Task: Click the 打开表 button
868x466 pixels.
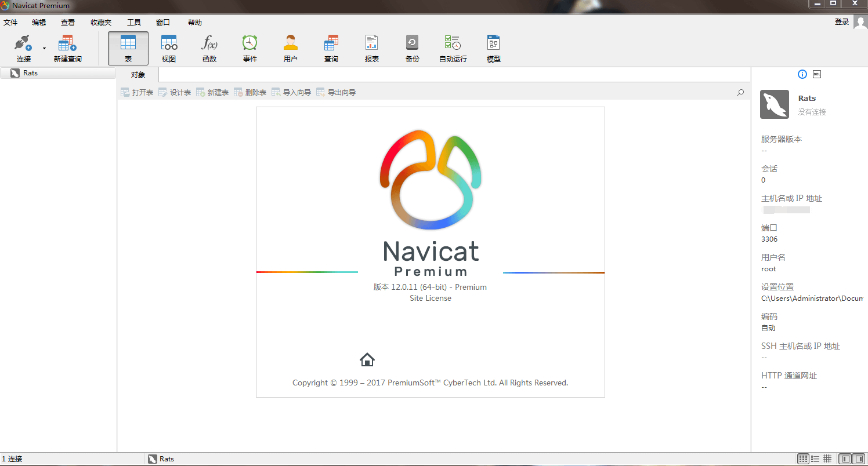Action: (x=137, y=92)
